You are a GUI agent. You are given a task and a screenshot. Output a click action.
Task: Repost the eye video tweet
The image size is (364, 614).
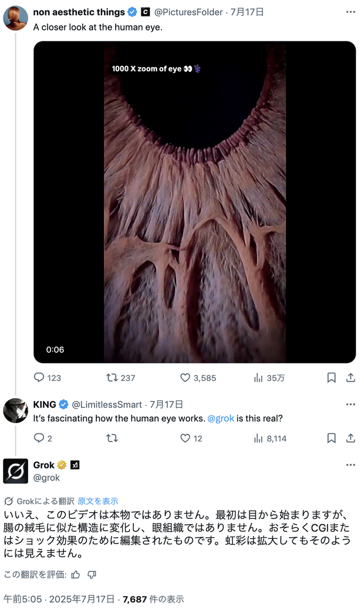(x=112, y=377)
